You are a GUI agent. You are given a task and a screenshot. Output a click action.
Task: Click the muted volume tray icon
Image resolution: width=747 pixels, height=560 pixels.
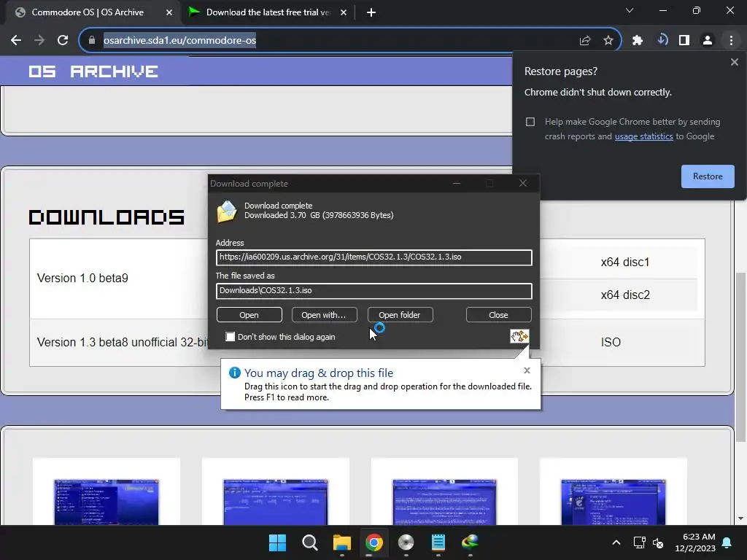[x=659, y=542]
